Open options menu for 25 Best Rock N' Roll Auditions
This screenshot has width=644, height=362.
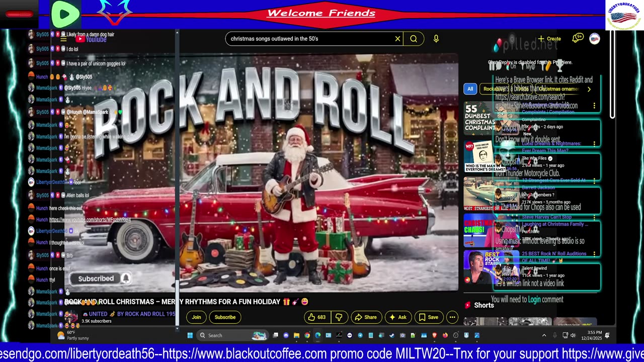click(x=594, y=254)
